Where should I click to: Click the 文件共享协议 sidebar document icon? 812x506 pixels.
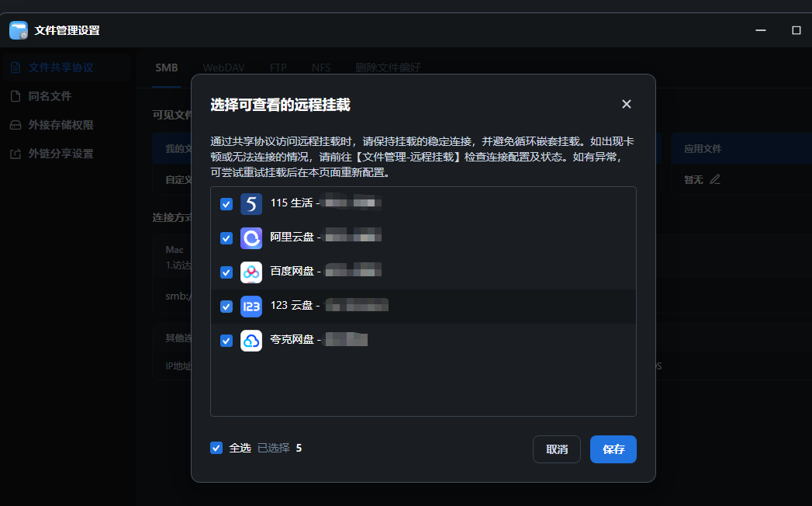point(16,68)
